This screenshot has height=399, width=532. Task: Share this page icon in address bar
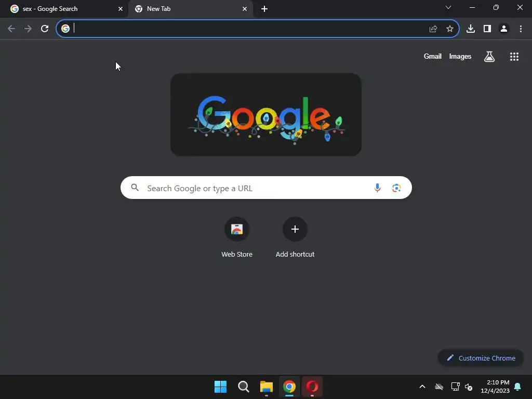coord(433,29)
